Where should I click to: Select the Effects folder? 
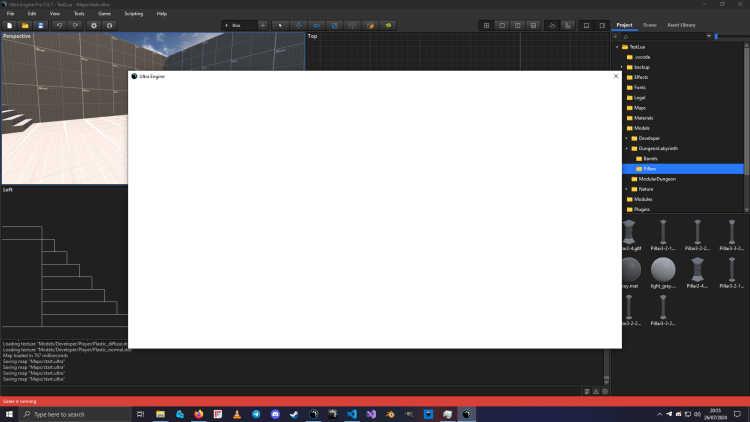click(x=637, y=77)
